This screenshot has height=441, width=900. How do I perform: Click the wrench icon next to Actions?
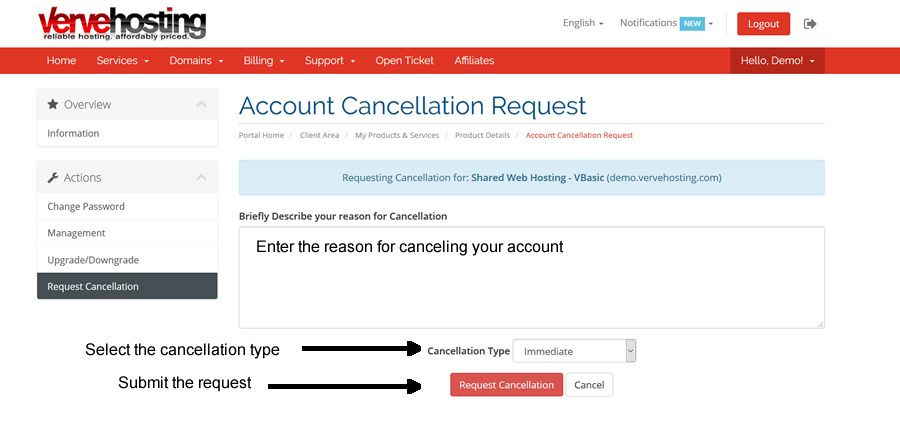(53, 177)
